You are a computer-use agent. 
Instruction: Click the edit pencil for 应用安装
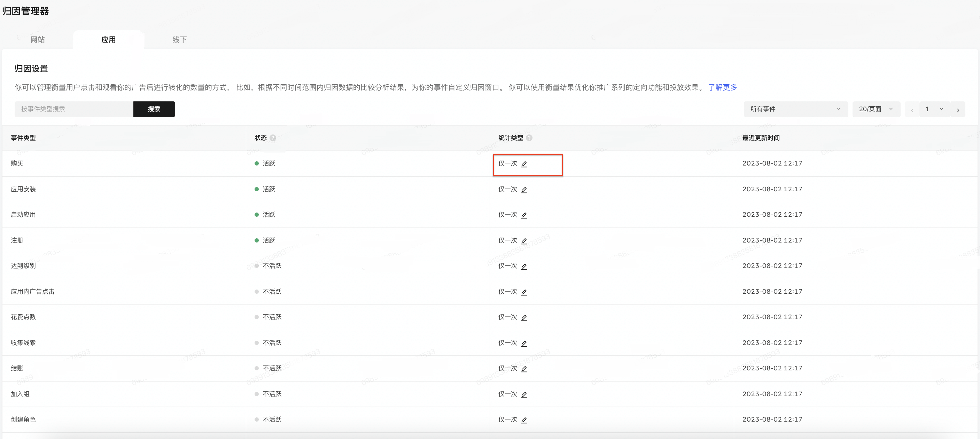coord(524,190)
